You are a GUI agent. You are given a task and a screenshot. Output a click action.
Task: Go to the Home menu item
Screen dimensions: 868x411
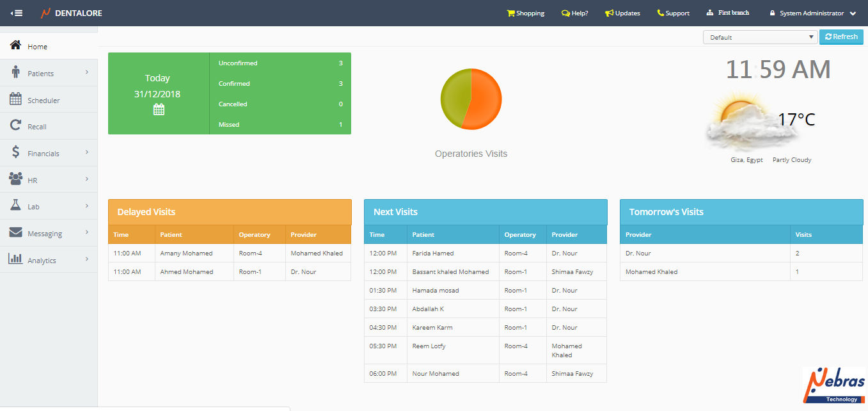(x=37, y=47)
